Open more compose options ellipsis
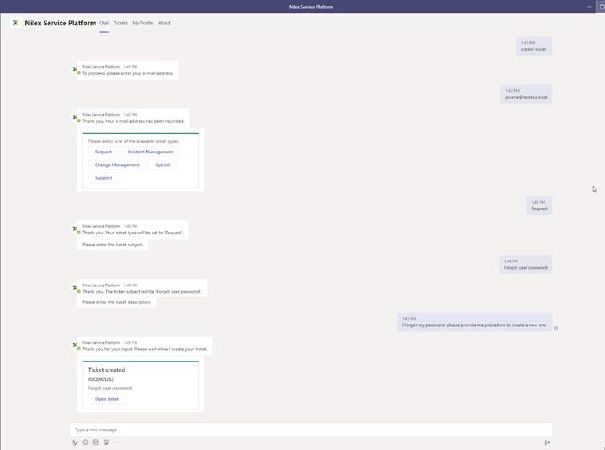Image resolution: width=605 pixels, height=450 pixels. pos(116,441)
